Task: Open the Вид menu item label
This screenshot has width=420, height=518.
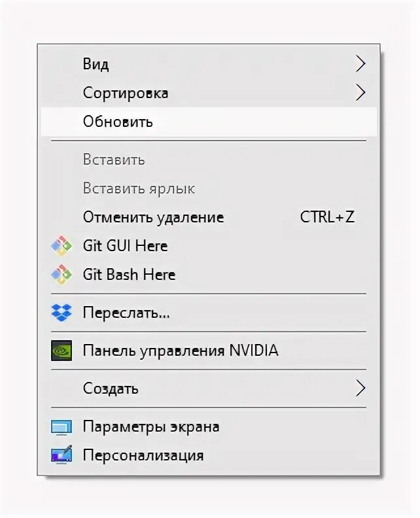Action: click(96, 64)
